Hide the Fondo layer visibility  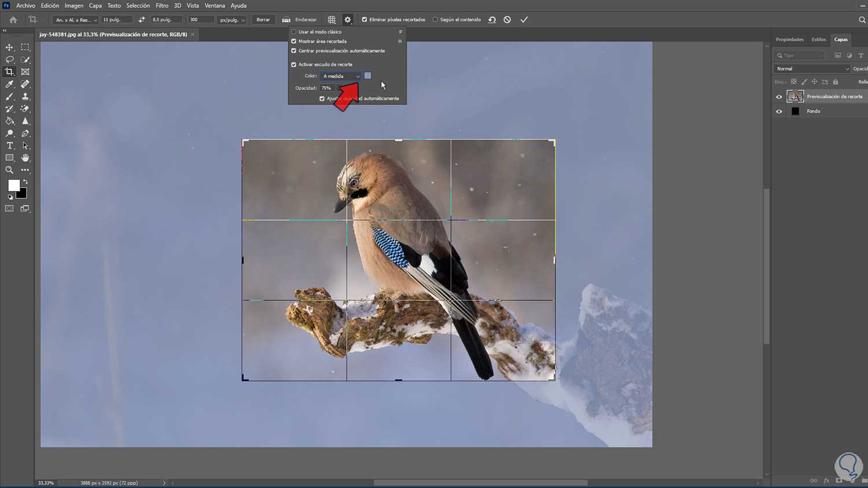(x=779, y=112)
